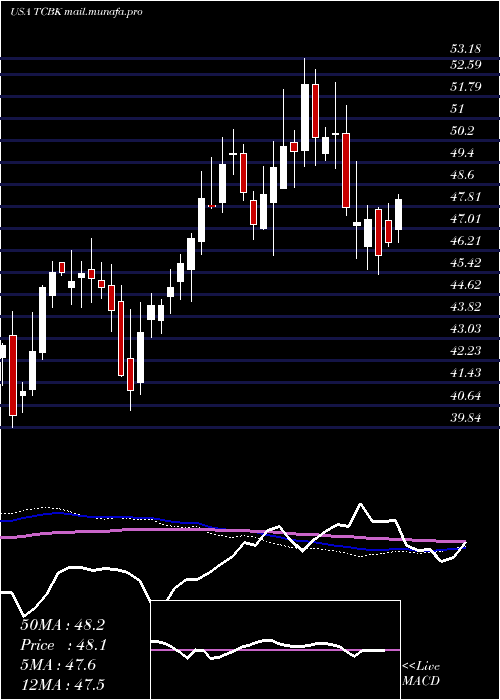The height and width of the screenshot is (700, 500).
Task: Click the 47.01 price level label
Action: 465,219
